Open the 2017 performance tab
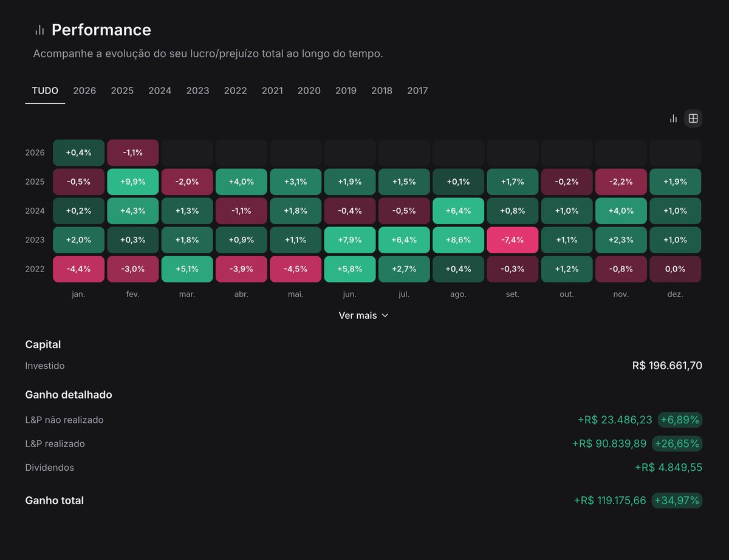The width and height of the screenshot is (729, 560). (417, 90)
